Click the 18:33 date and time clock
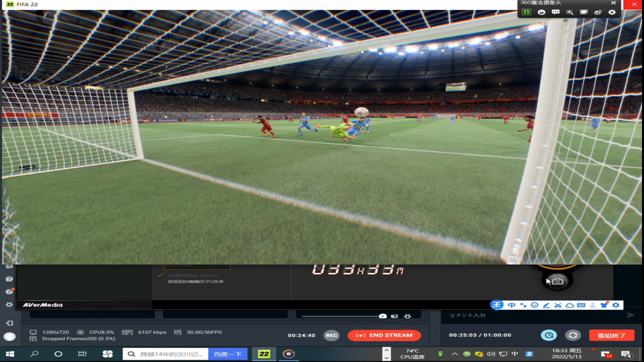 (566, 354)
